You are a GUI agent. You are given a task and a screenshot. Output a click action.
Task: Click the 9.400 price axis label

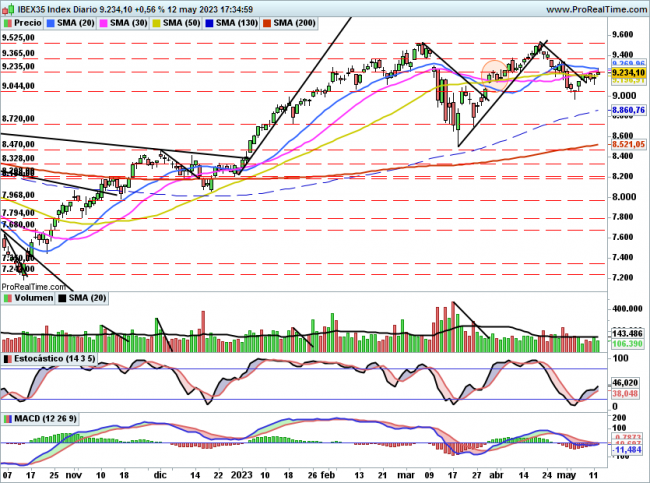(x=623, y=55)
